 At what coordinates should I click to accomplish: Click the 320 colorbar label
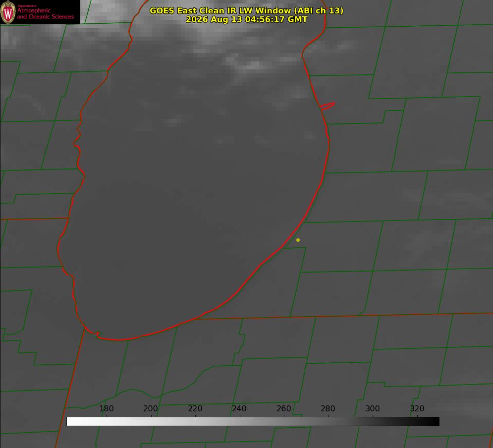point(417,408)
